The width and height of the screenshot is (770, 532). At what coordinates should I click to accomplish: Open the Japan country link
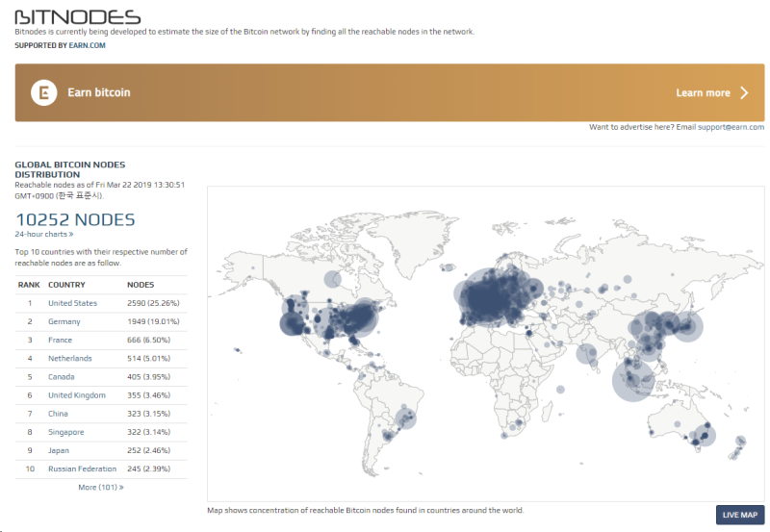coord(59,450)
